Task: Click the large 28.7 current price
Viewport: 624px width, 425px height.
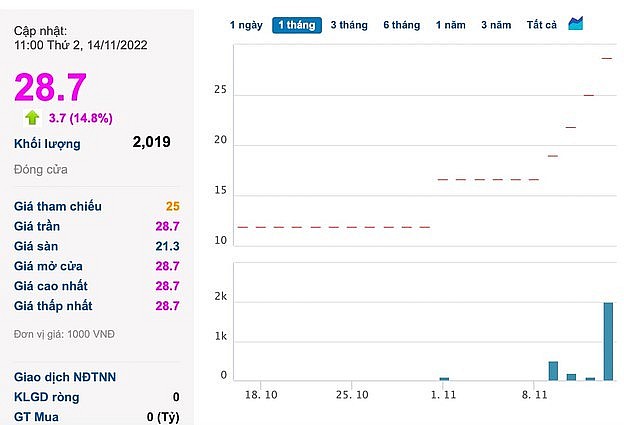Action: [x=50, y=87]
